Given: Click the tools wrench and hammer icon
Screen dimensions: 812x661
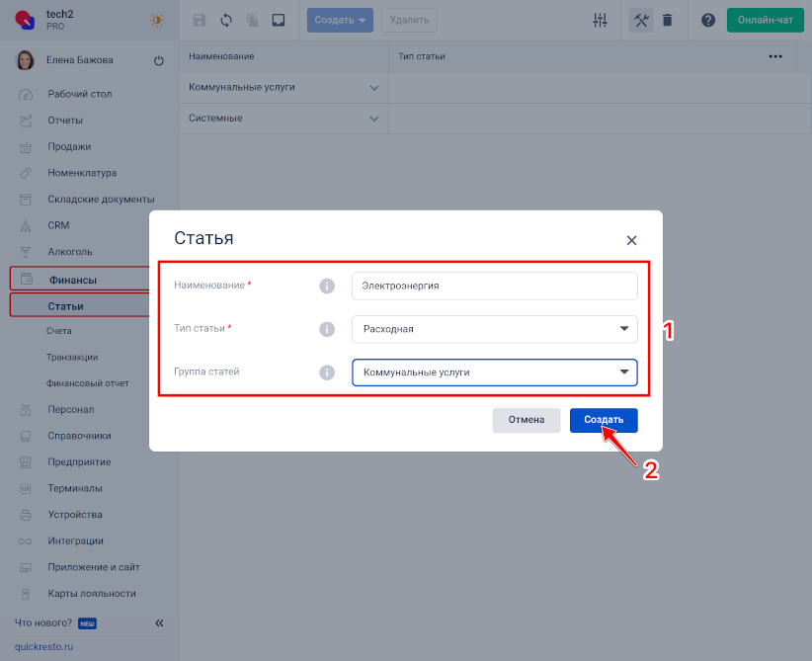Looking at the screenshot, I should 641,20.
